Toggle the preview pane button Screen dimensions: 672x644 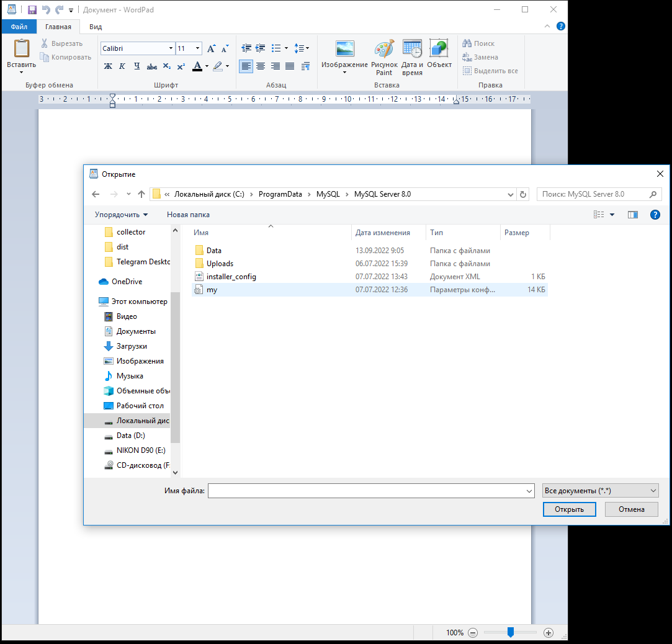[x=632, y=215]
